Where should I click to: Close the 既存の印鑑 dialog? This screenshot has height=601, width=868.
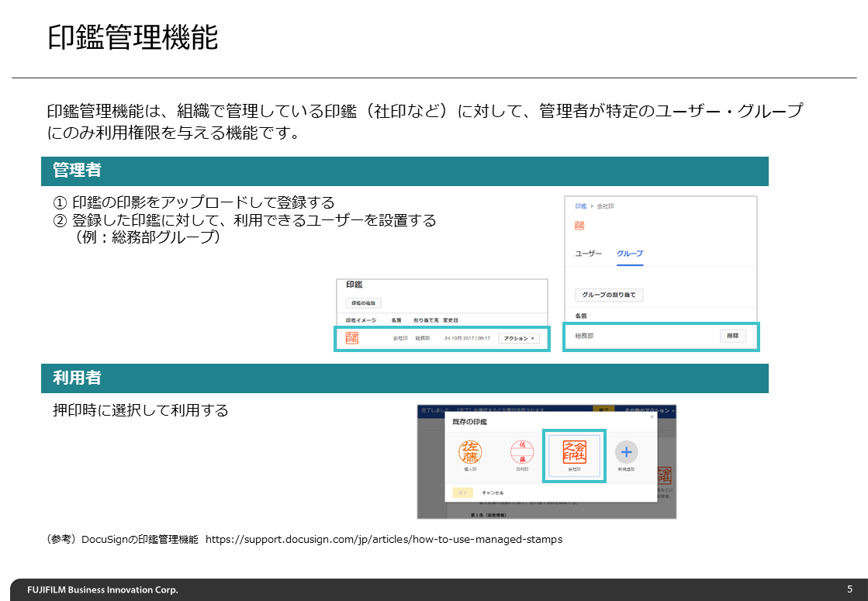651,416
